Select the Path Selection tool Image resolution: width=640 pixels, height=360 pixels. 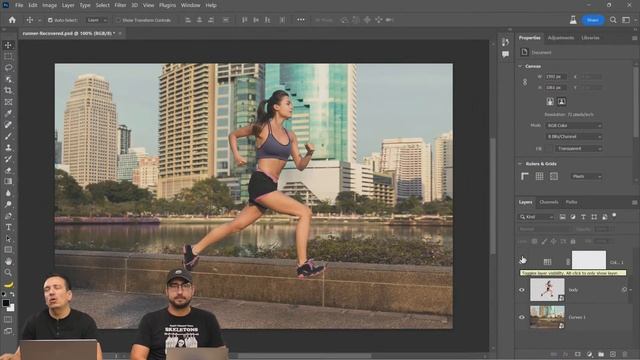click(8, 239)
